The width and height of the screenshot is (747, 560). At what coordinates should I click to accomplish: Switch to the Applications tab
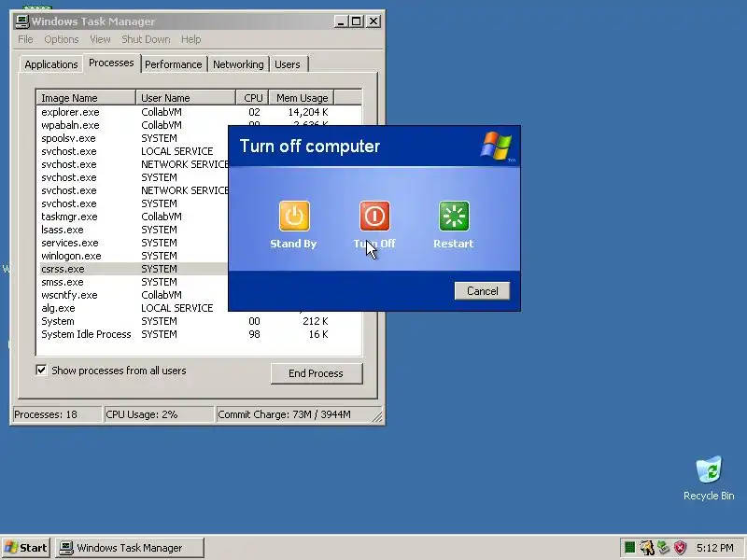point(51,64)
